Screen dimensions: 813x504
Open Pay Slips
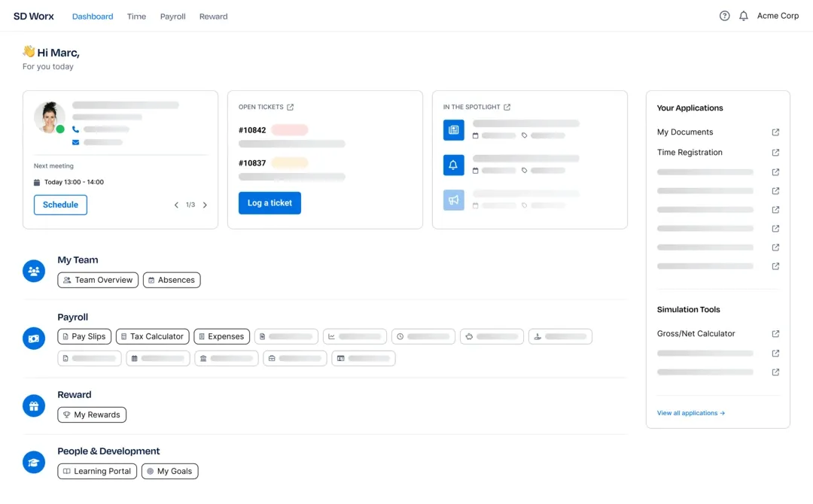pyautogui.click(x=84, y=337)
